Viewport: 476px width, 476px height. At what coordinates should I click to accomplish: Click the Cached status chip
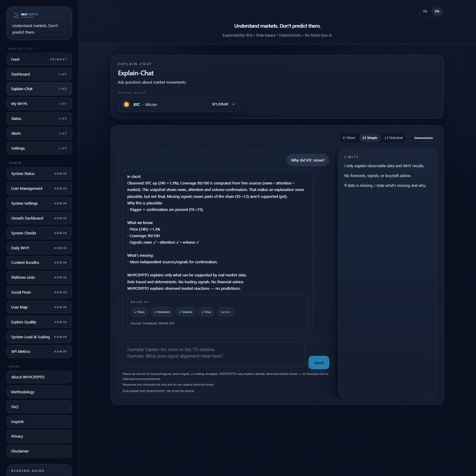pyautogui.click(x=225, y=312)
